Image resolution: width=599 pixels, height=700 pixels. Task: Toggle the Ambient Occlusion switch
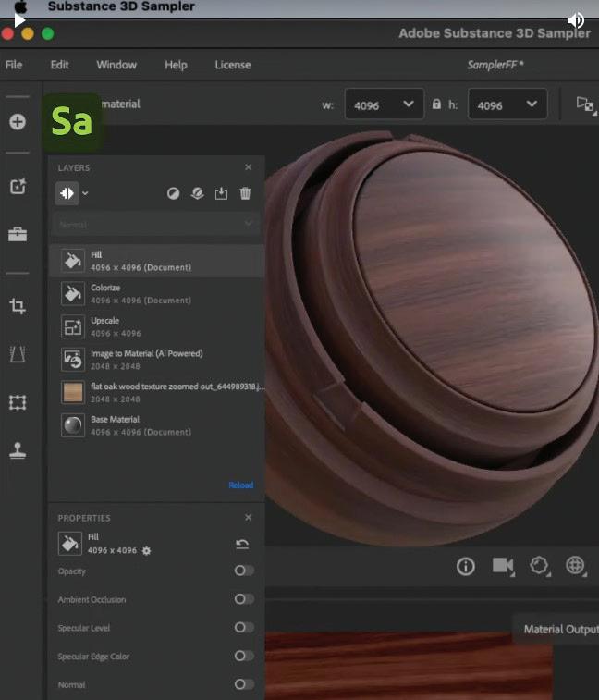pyautogui.click(x=244, y=598)
